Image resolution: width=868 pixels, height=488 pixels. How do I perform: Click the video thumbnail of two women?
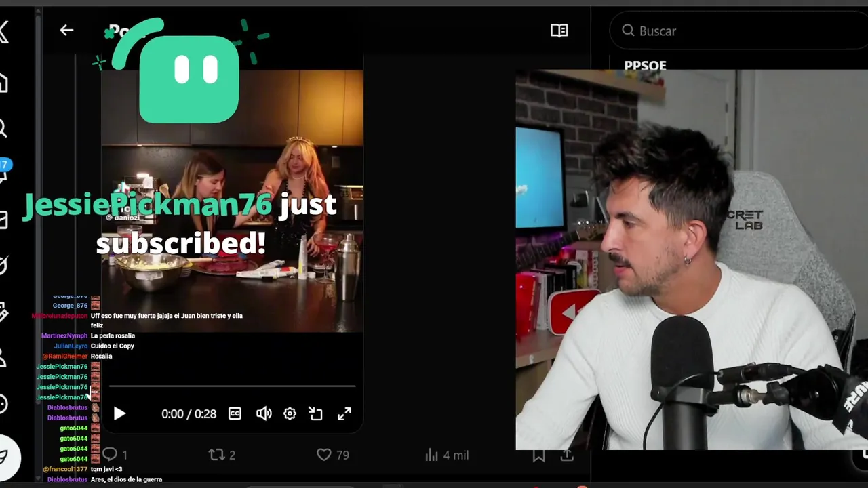point(232,201)
